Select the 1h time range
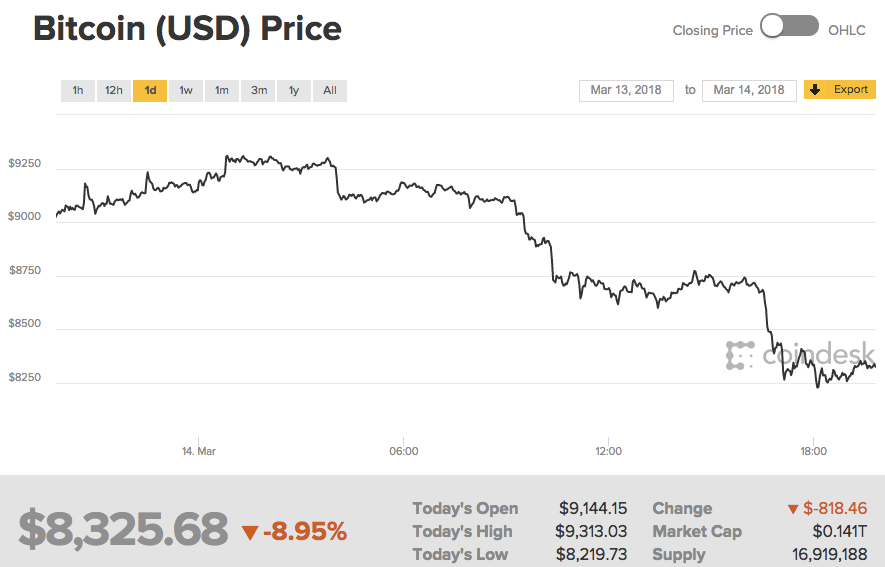Screen dimensions: 885x567 click(x=78, y=91)
